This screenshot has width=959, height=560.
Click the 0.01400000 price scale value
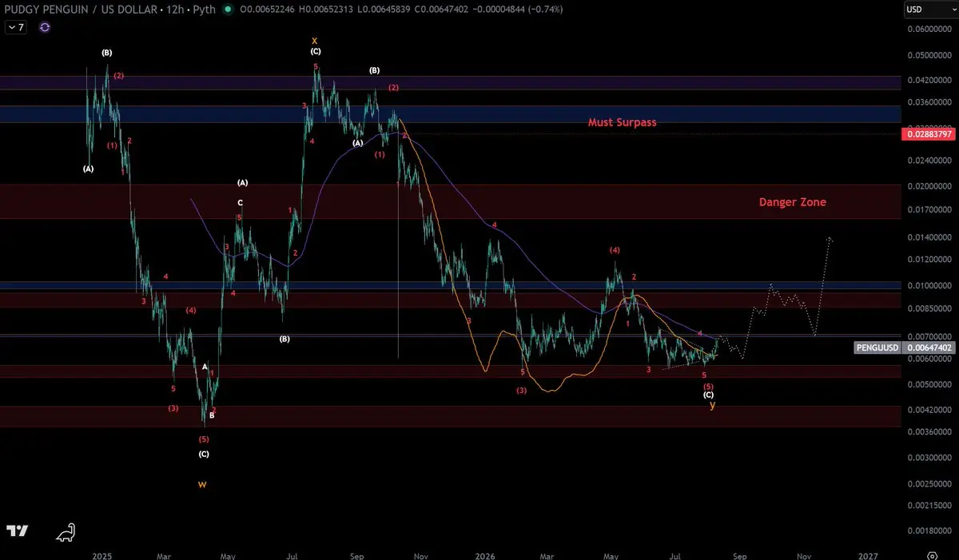pyautogui.click(x=929, y=237)
